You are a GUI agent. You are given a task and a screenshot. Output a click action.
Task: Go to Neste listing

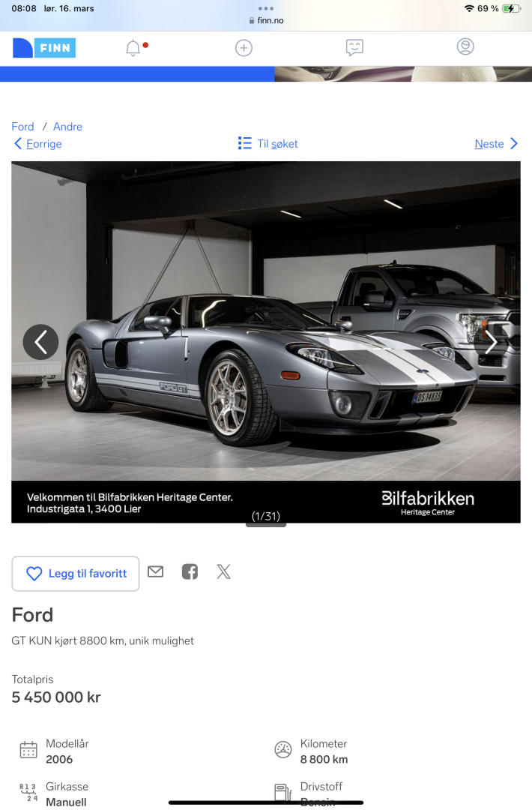(x=496, y=143)
